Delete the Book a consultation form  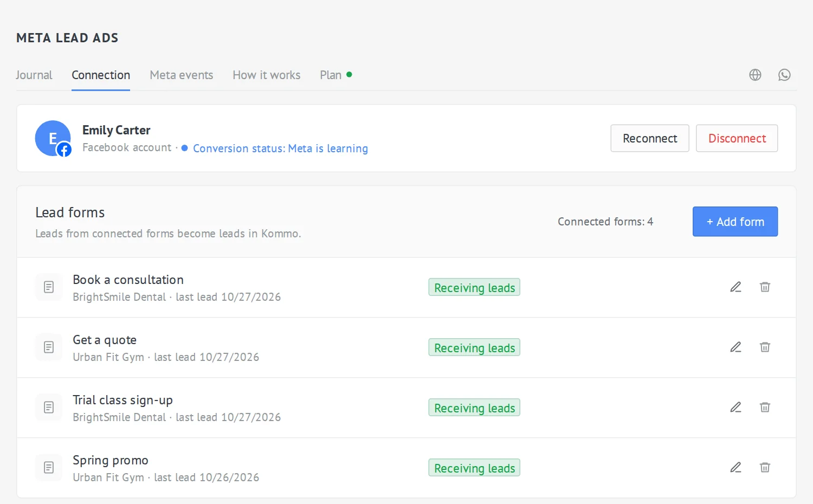[765, 287]
